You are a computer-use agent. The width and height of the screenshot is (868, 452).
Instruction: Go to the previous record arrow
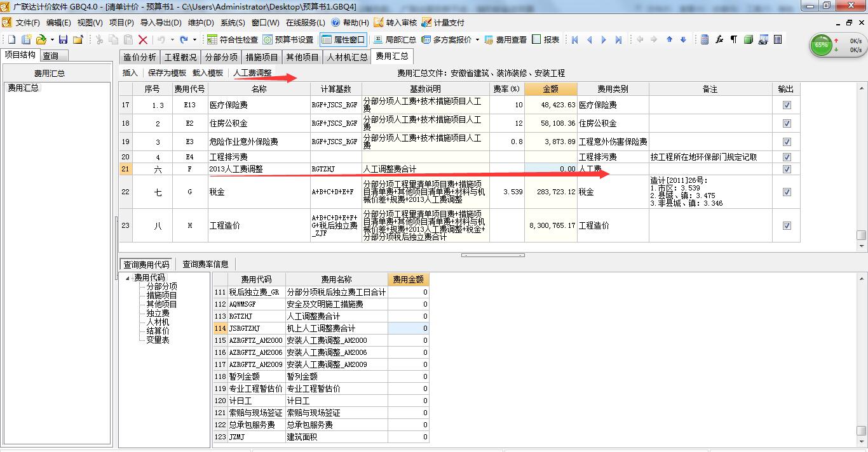pos(589,39)
